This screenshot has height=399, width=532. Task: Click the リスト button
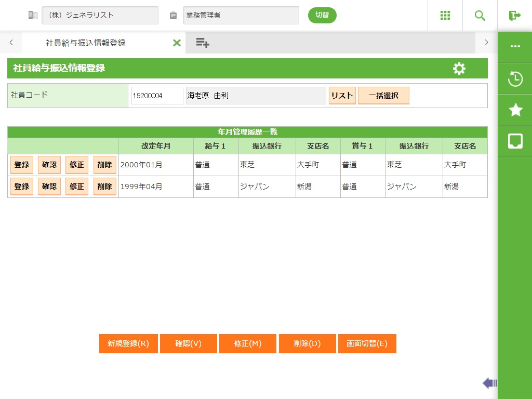(342, 96)
